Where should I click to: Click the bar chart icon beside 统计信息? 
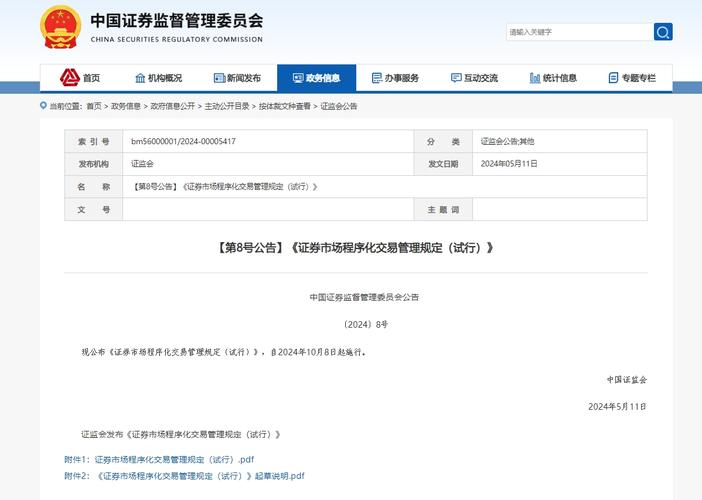(x=535, y=78)
